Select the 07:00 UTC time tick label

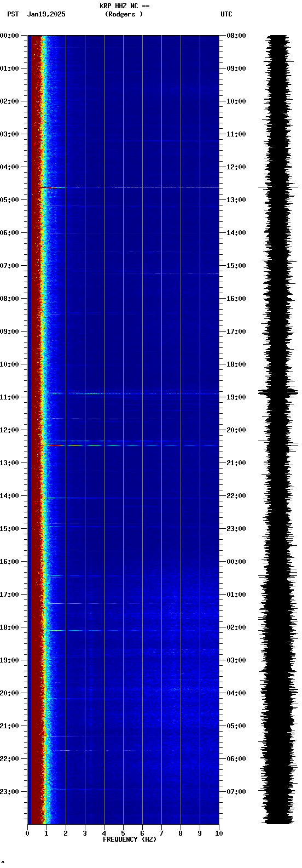coord(236,792)
